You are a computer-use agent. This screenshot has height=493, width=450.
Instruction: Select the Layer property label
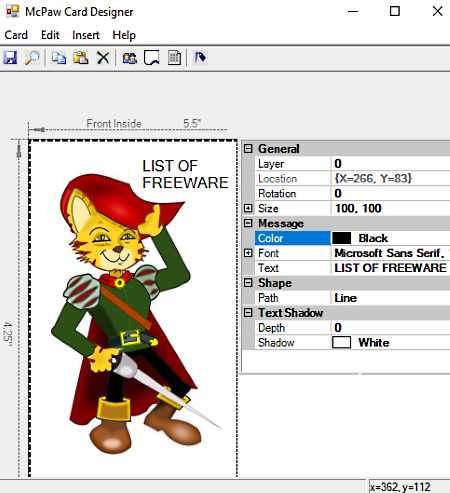[x=271, y=164]
